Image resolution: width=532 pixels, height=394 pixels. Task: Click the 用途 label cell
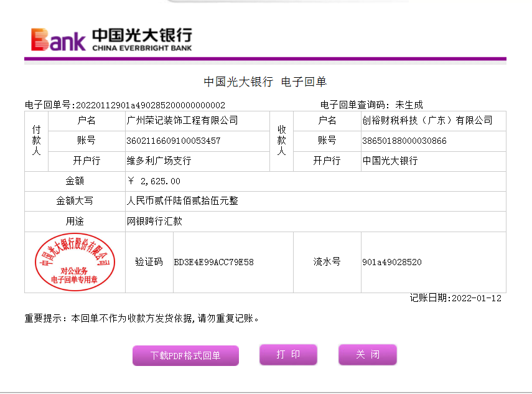[x=75, y=222]
